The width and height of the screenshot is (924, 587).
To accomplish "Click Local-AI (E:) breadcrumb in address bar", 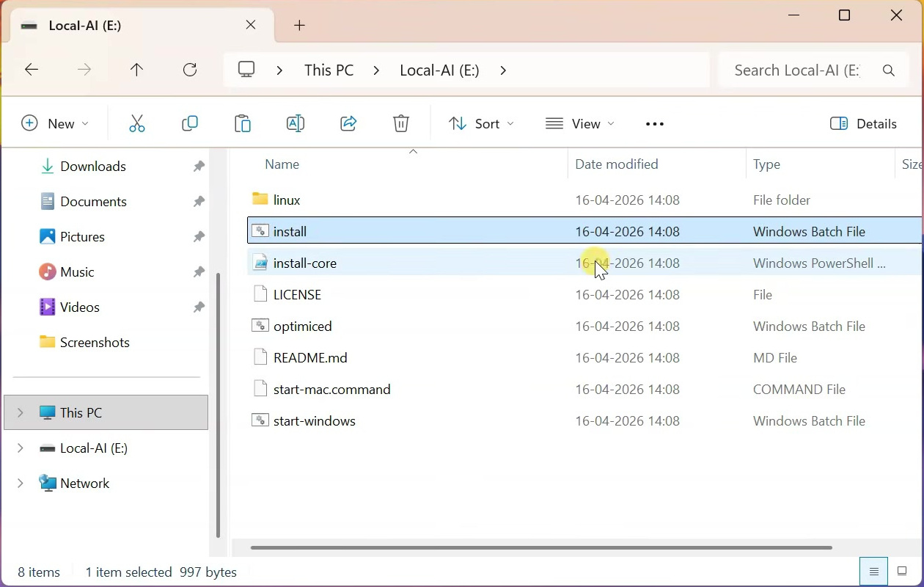I will pyautogui.click(x=439, y=70).
